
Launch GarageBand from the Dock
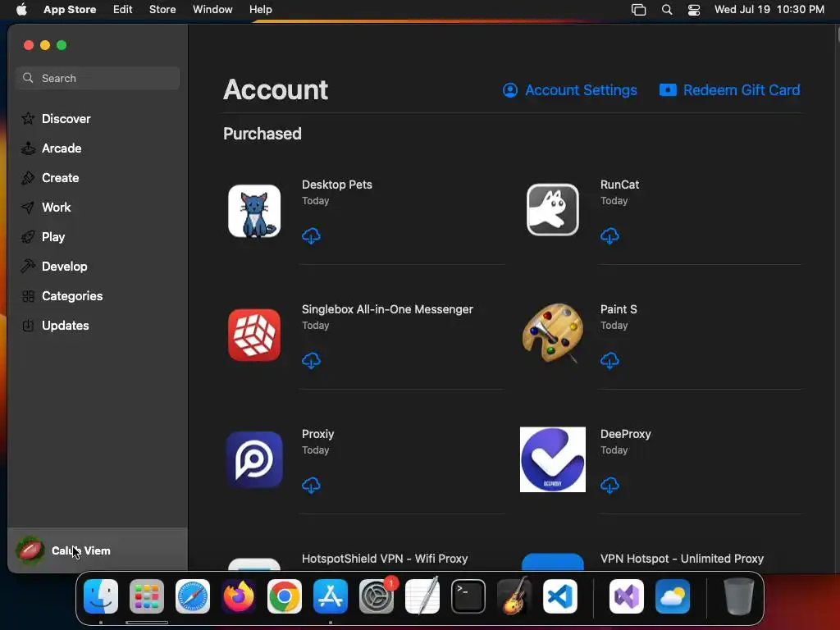point(514,596)
